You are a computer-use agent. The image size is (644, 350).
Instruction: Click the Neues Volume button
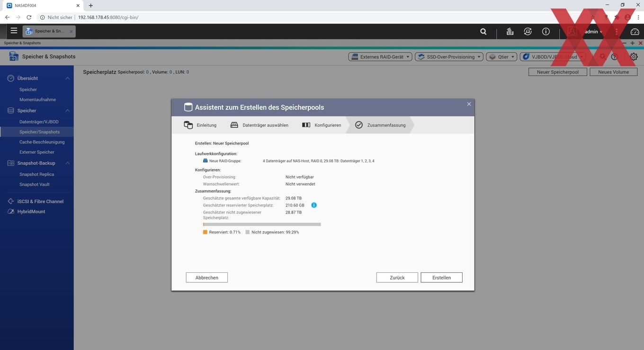click(x=614, y=72)
